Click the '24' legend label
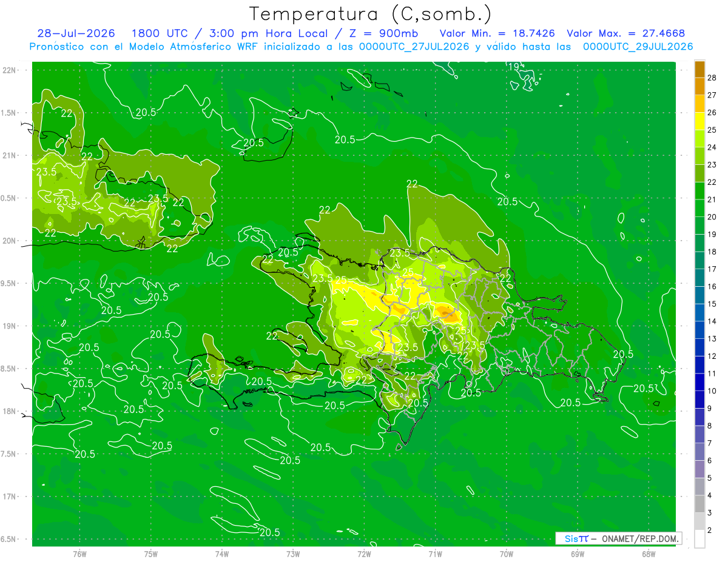Viewport: 728px width, 562px height. coord(712,147)
